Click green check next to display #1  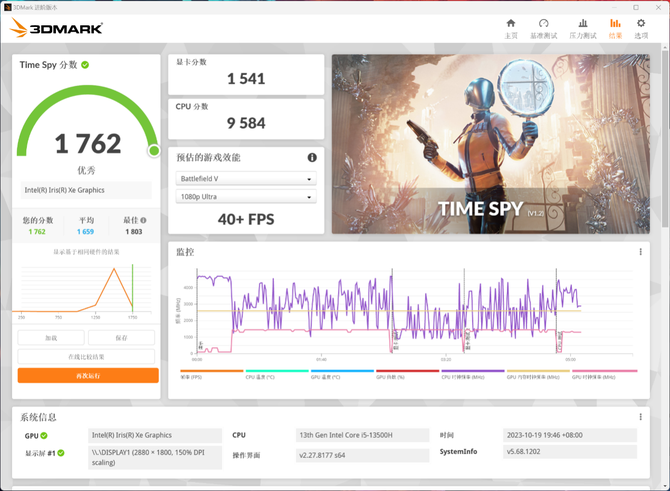pos(61,453)
